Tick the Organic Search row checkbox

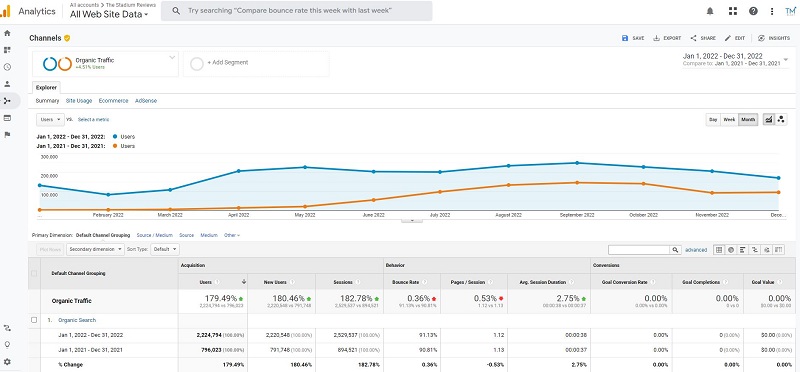[x=34, y=320]
